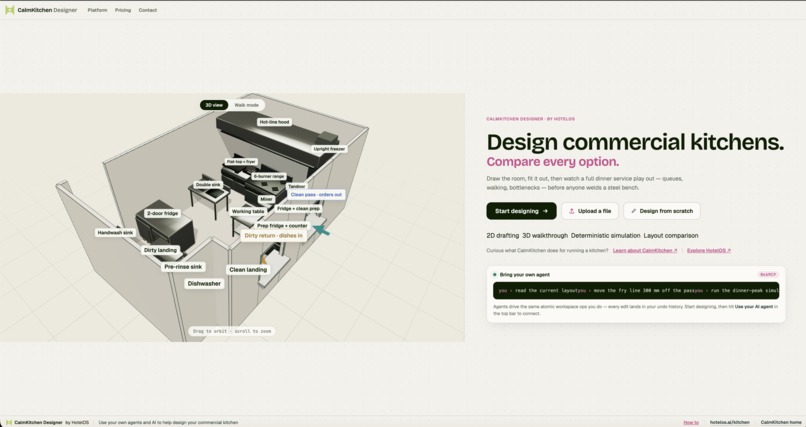Click the Deterministic simulation feature text

tap(606, 235)
